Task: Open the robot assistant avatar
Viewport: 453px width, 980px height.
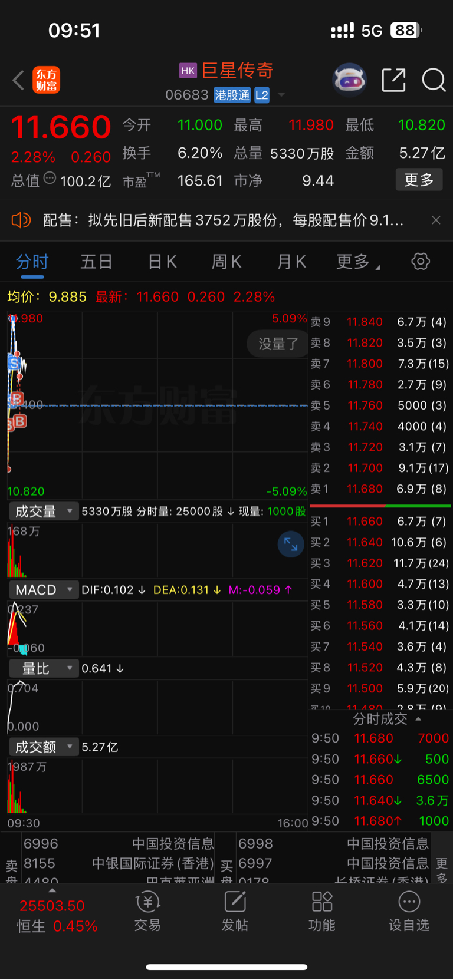Action: (x=350, y=80)
